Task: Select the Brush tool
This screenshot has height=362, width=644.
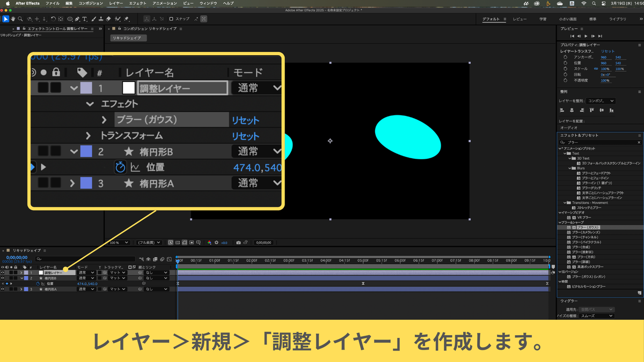Action: pyautogui.click(x=93, y=19)
